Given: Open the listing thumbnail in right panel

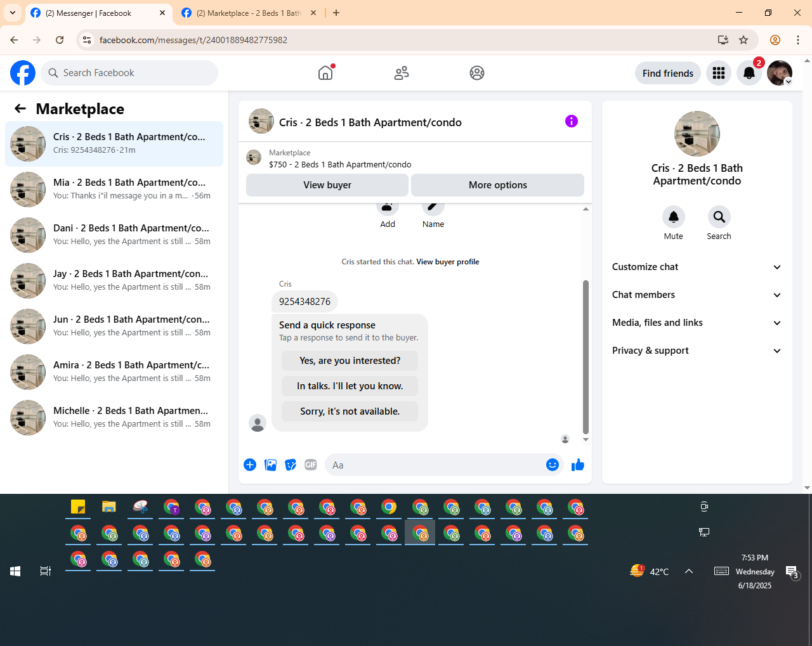Looking at the screenshot, I should coord(697,134).
